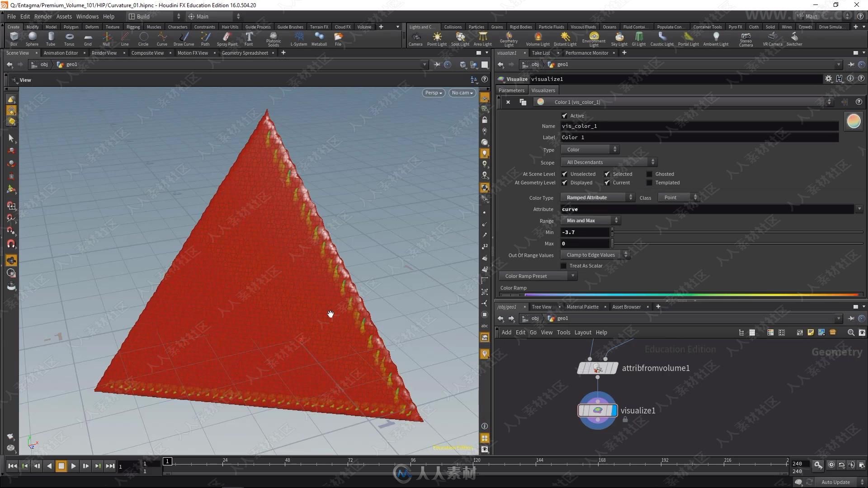868x488 pixels.
Task: Add a Sky Light
Action: coord(619,39)
